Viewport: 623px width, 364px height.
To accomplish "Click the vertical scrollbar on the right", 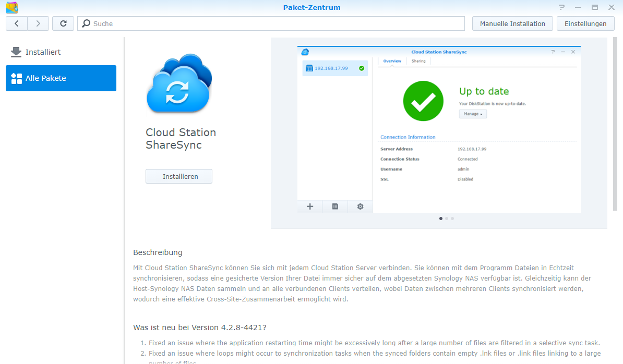I will click(x=615, y=124).
